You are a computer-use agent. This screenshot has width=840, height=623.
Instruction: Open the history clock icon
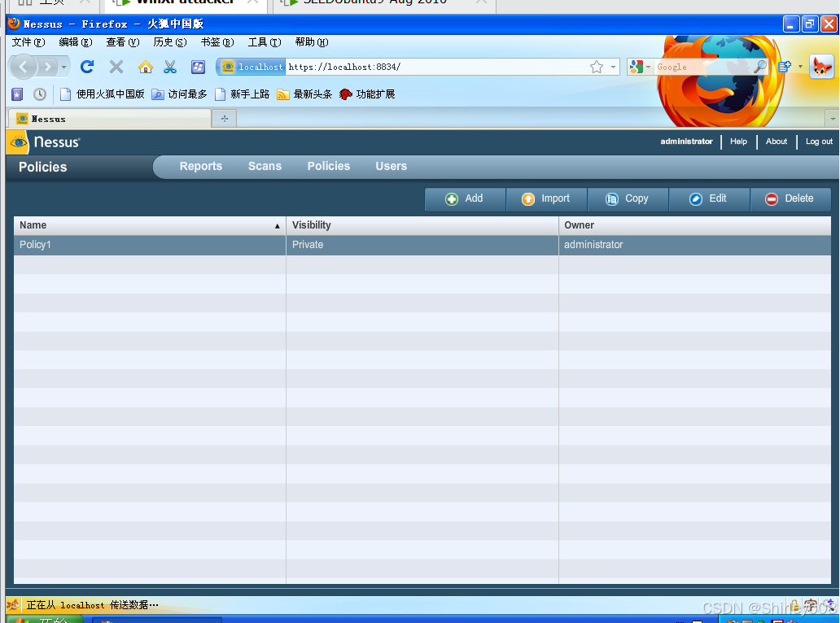[40, 94]
